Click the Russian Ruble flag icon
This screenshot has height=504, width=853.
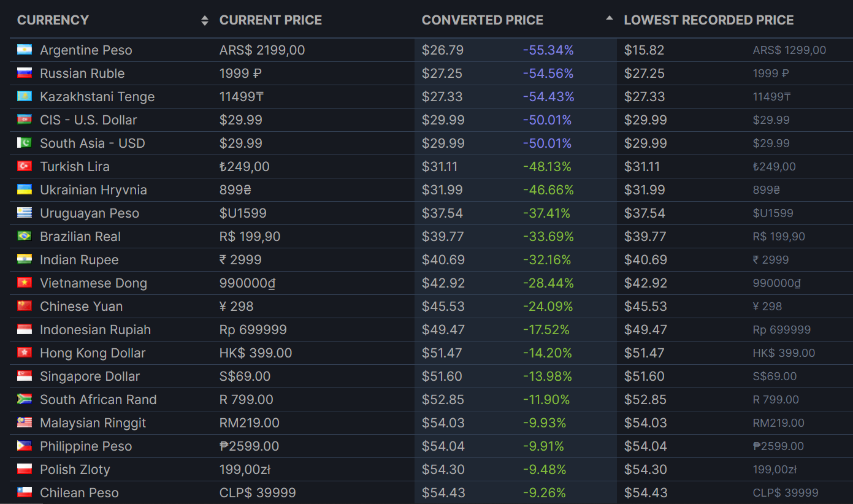[25, 73]
